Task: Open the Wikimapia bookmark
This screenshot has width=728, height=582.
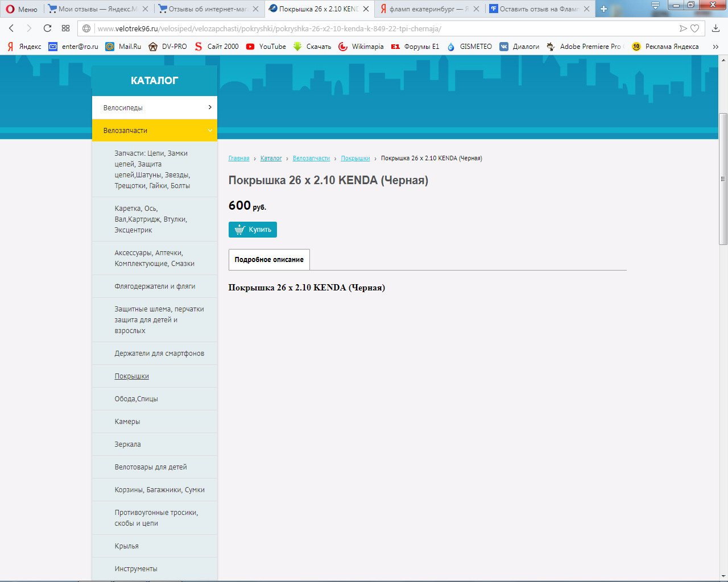Action: pyautogui.click(x=361, y=47)
